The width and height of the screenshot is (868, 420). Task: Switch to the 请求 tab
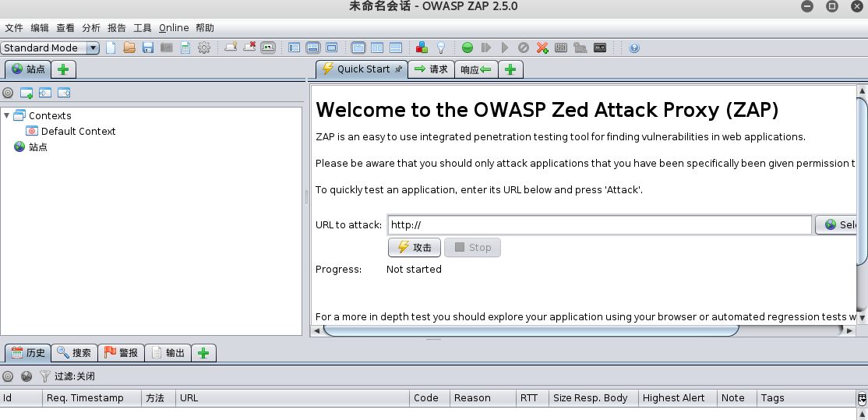[x=431, y=69]
